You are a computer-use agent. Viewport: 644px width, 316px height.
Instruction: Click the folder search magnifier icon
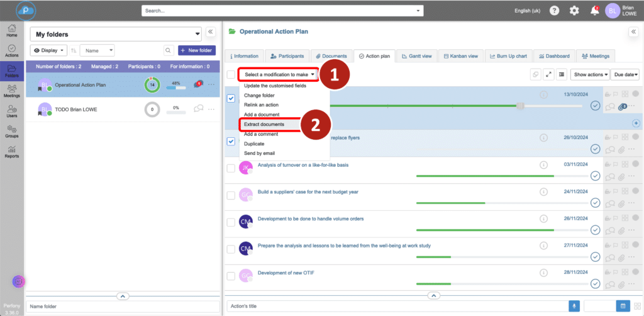pos(168,50)
